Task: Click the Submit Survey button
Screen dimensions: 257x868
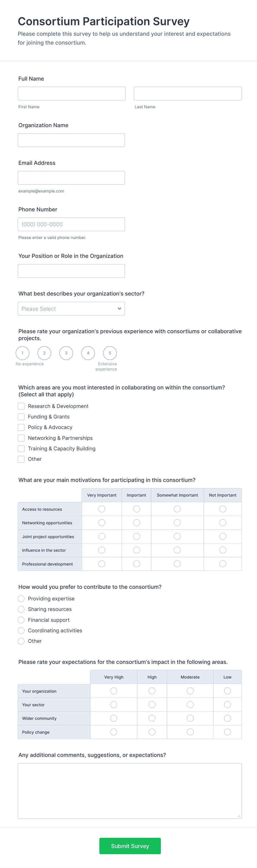Action: pyautogui.click(x=130, y=846)
